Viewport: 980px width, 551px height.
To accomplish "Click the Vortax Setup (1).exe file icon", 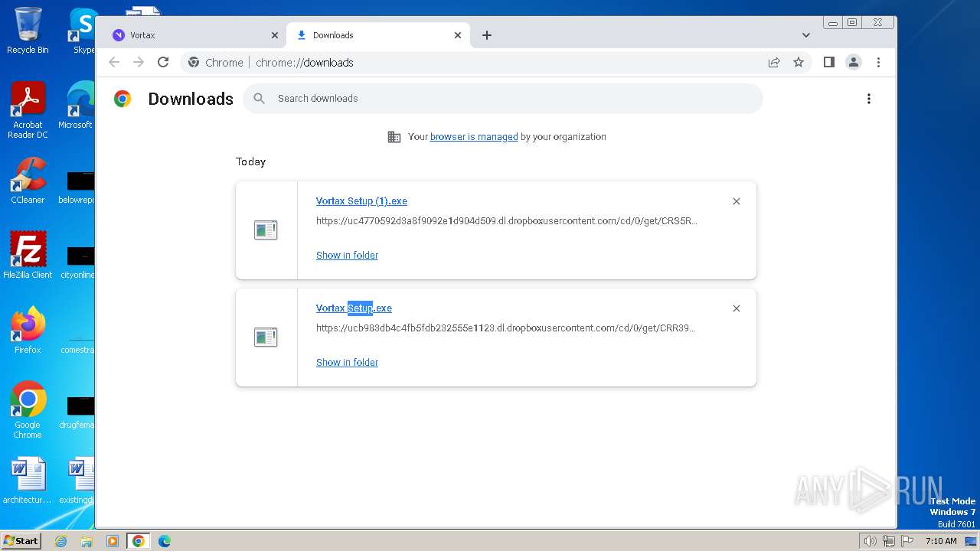I will pos(266,230).
